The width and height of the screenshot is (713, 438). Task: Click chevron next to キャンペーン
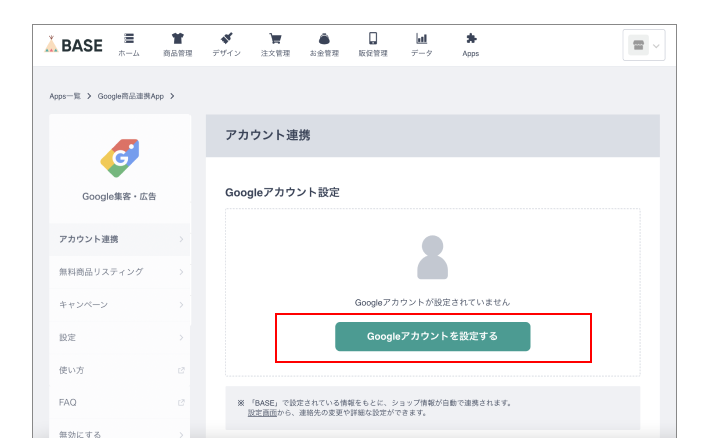(181, 305)
